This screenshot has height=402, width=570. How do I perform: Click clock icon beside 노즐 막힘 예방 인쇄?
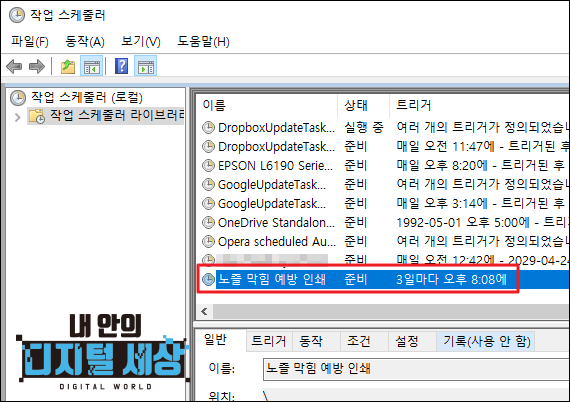[208, 279]
